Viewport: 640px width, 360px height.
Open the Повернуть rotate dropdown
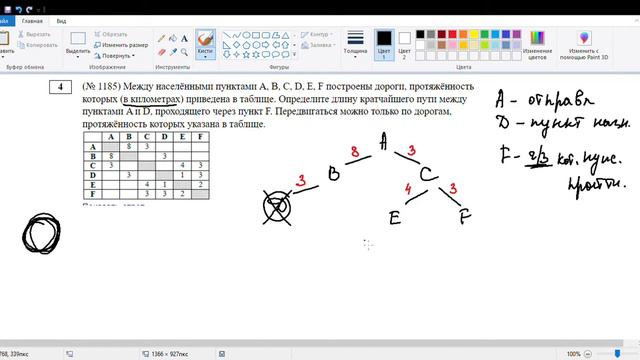click(x=114, y=56)
